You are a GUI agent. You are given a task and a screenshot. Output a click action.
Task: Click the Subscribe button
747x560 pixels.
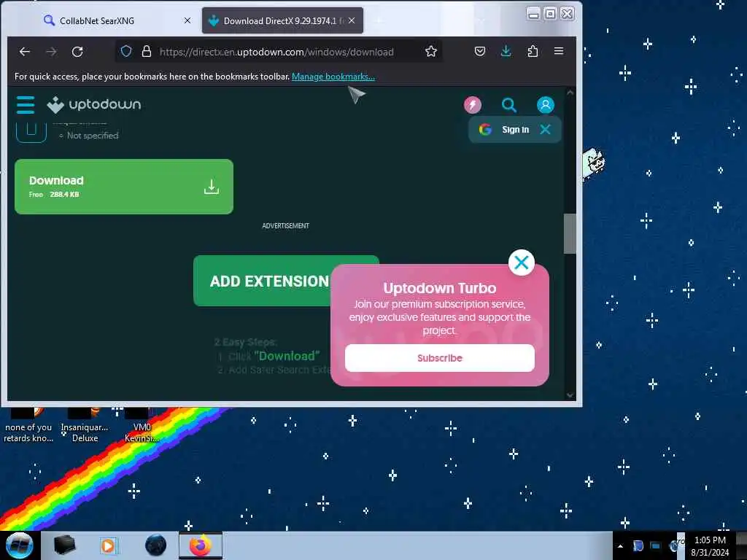tap(439, 358)
